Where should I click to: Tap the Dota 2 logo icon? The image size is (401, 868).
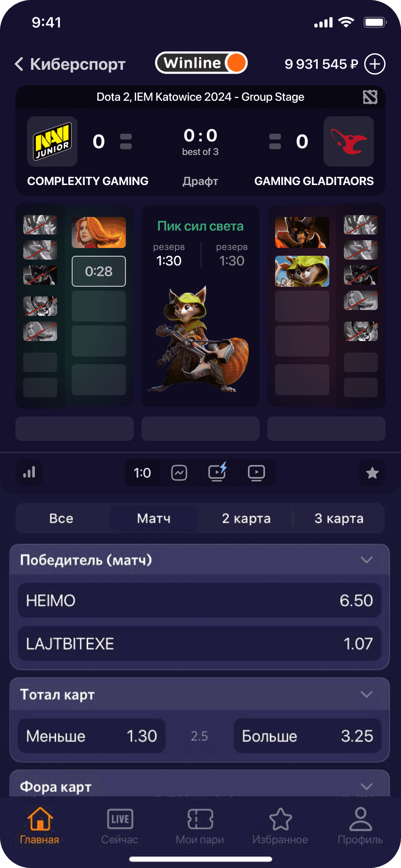point(370,97)
